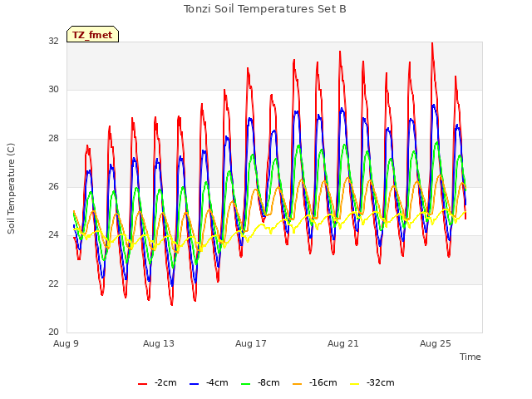Click the highest red -2cm peak near Aug 25
Image resolution: width=532 pixels, height=399 pixels.
point(432,43)
